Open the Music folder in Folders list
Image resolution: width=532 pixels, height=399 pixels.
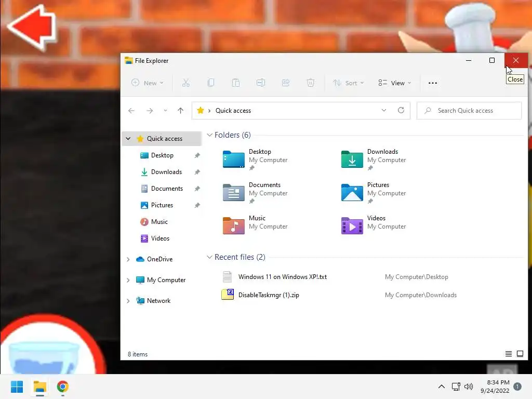255,225
